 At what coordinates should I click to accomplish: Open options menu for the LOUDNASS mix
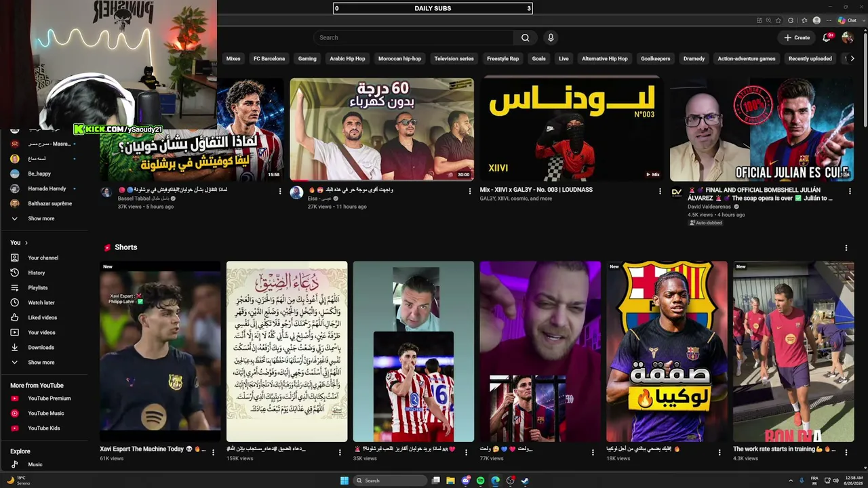pyautogui.click(x=660, y=191)
